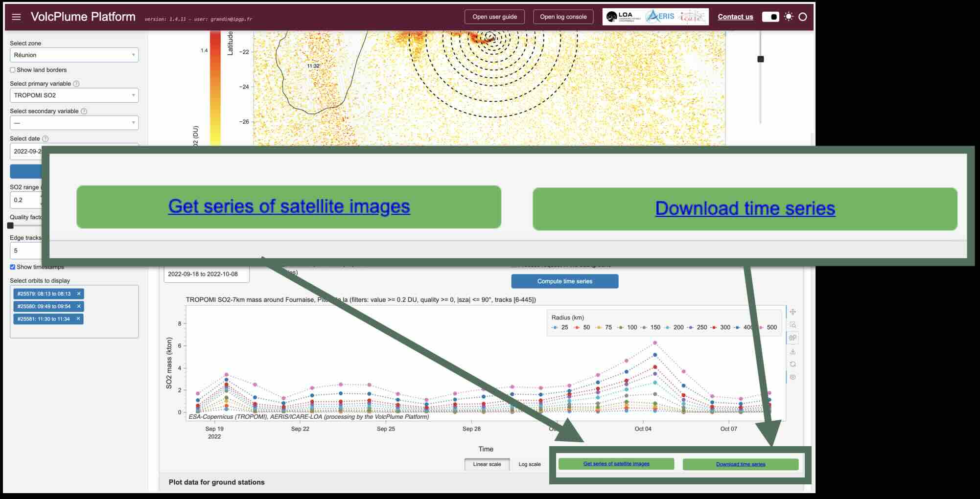Enable Show land borders checkbox

13,70
